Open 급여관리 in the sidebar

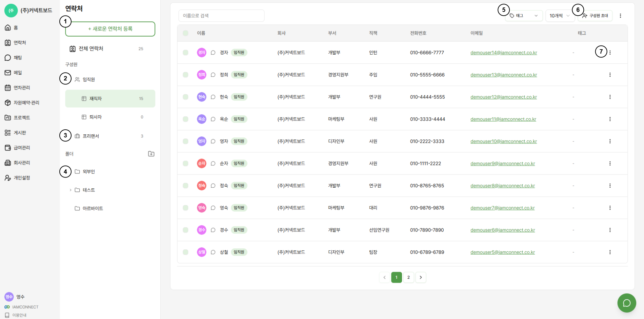pyautogui.click(x=18, y=148)
